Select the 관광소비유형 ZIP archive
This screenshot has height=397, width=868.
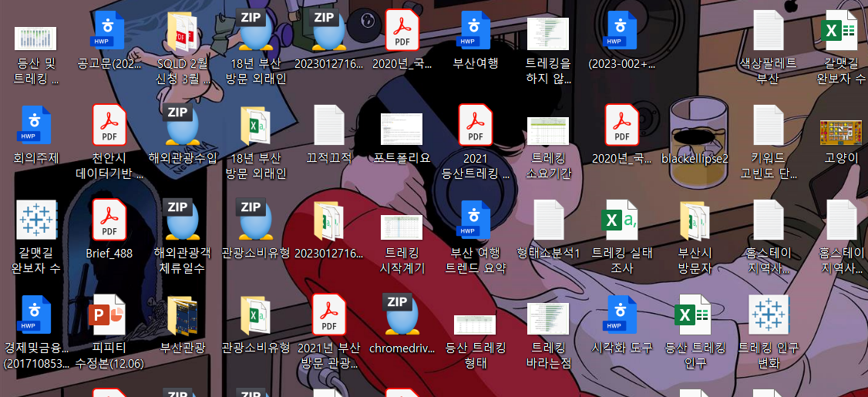click(256, 220)
